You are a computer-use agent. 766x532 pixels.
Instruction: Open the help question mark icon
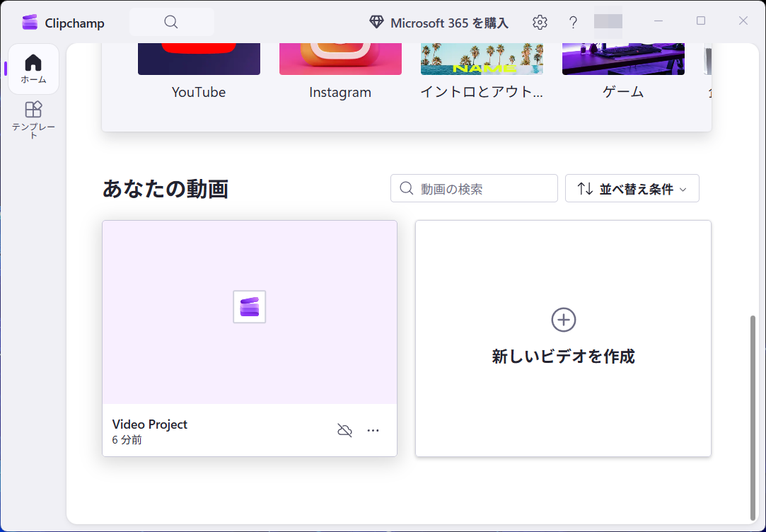click(573, 23)
